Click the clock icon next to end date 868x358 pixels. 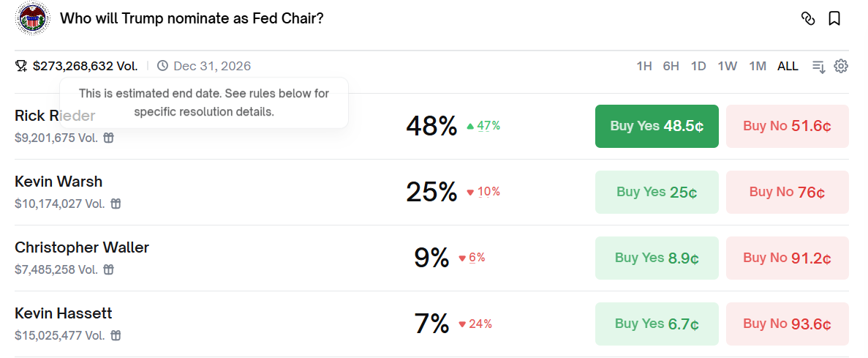(162, 66)
